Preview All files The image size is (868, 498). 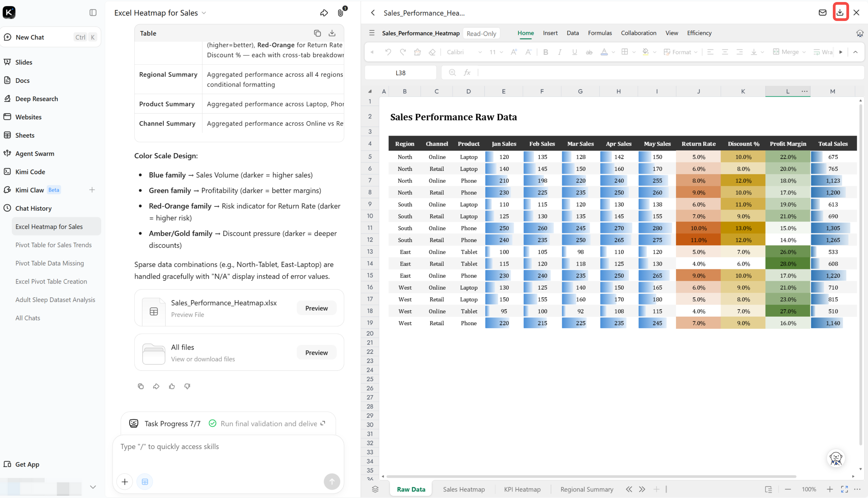pyautogui.click(x=316, y=352)
